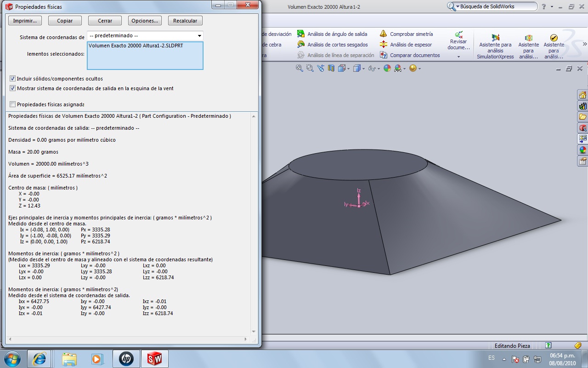Open View orientation icon
This screenshot has height=368, width=588.
(342, 68)
